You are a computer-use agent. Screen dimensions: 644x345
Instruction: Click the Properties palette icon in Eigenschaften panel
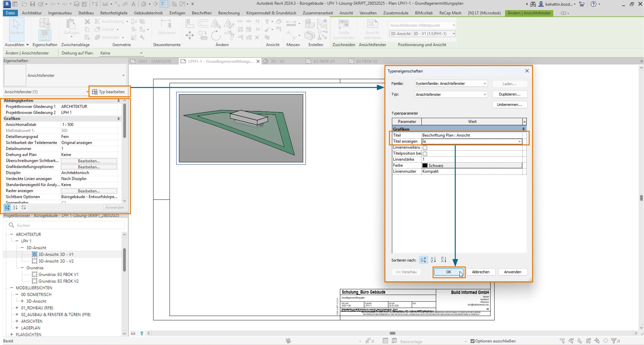[45, 35]
